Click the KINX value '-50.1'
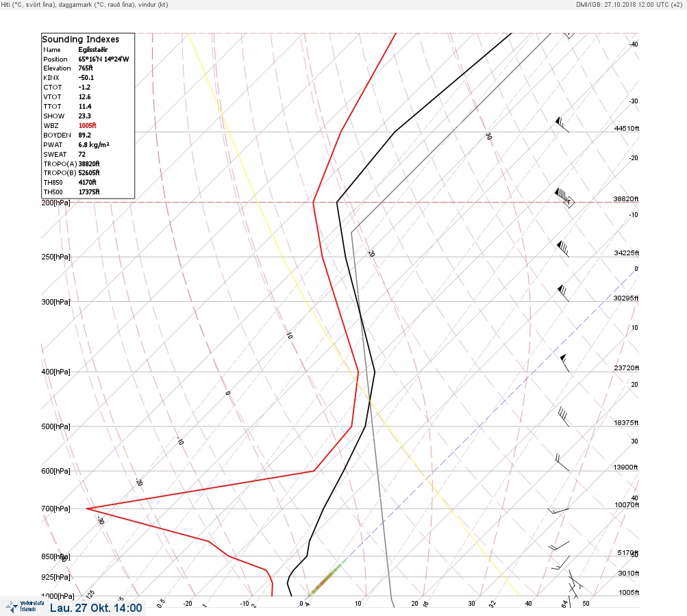 coord(86,77)
